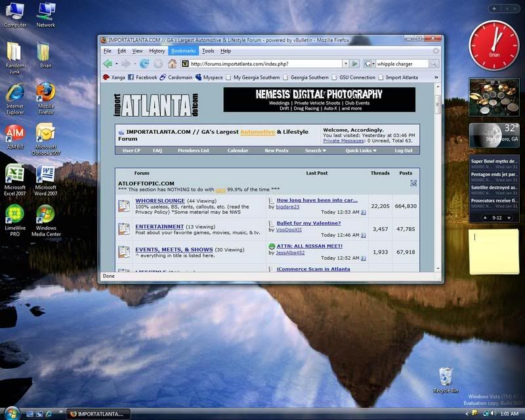Open Forward button history dropdown arrow

135,64
